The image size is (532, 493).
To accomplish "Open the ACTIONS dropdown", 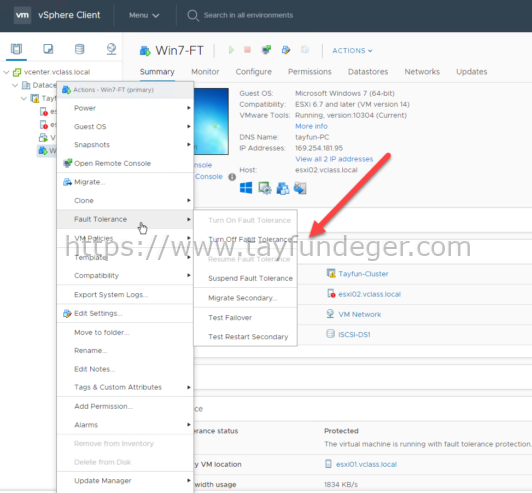I will [x=352, y=51].
